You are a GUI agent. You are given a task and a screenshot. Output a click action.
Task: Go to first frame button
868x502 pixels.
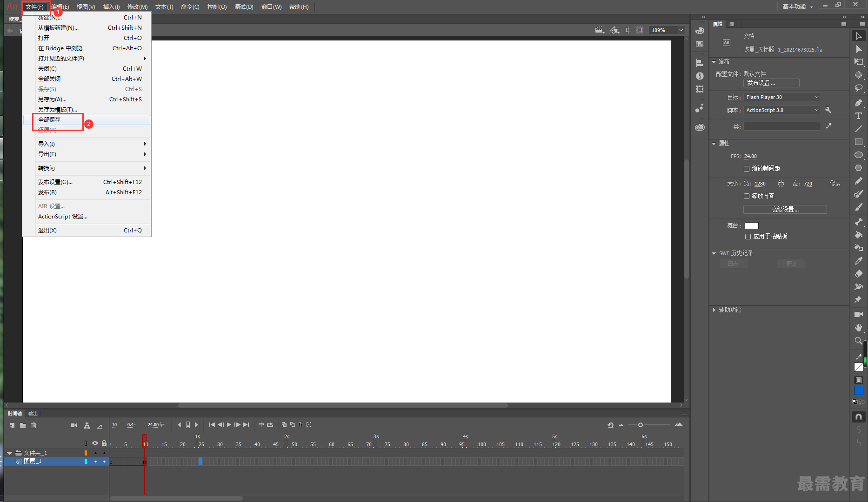(x=212, y=425)
